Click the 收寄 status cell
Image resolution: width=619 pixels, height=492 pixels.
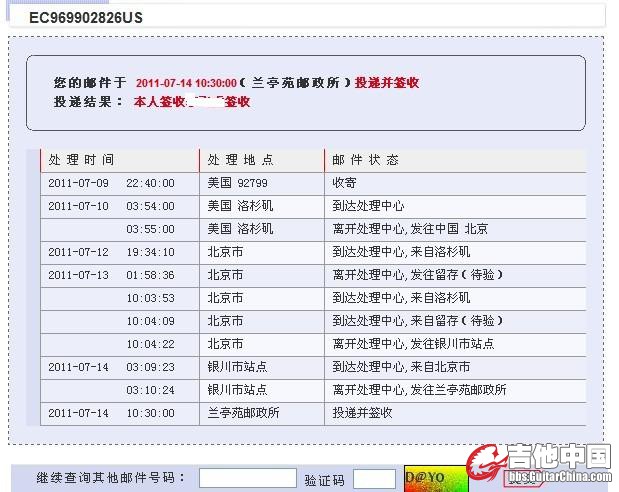[344, 183]
